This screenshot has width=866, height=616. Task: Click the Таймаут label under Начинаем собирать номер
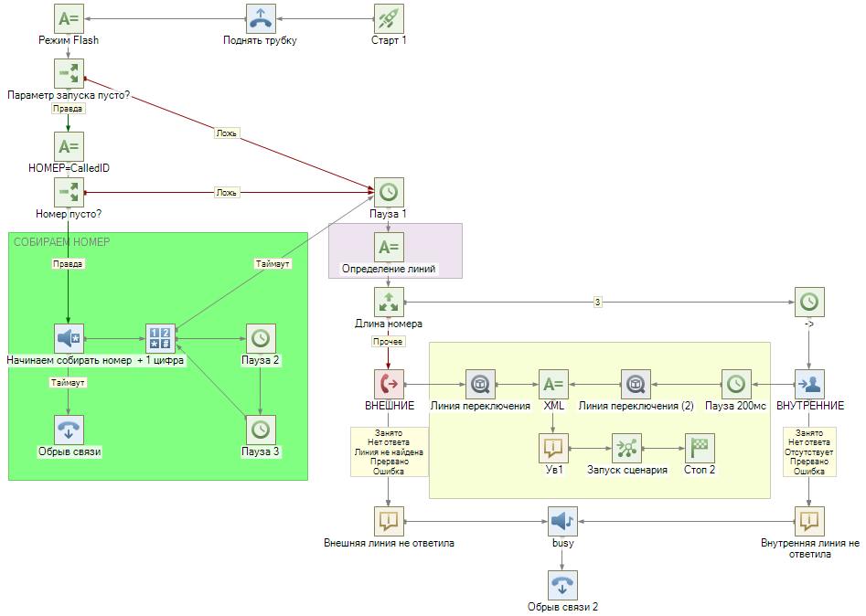(x=69, y=383)
